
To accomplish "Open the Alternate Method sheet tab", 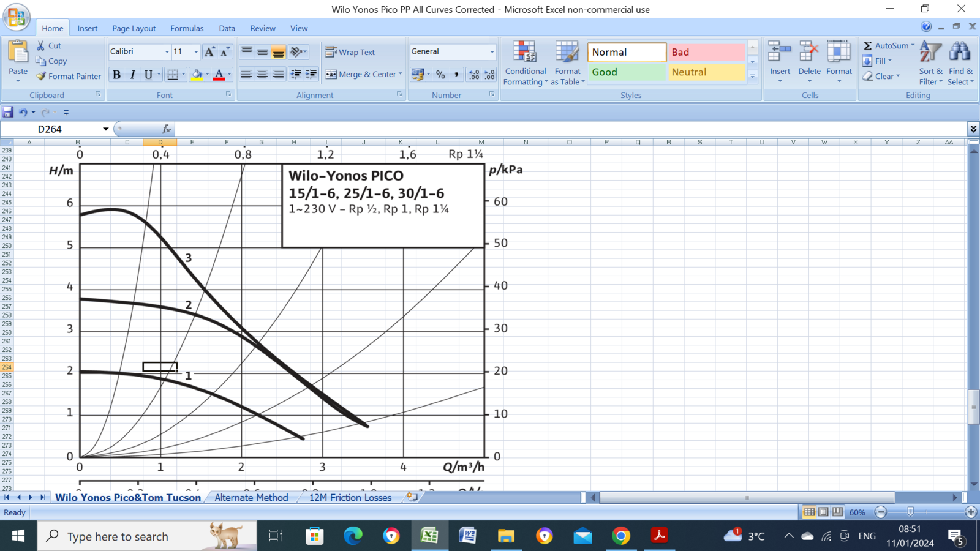I will [x=251, y=498].
